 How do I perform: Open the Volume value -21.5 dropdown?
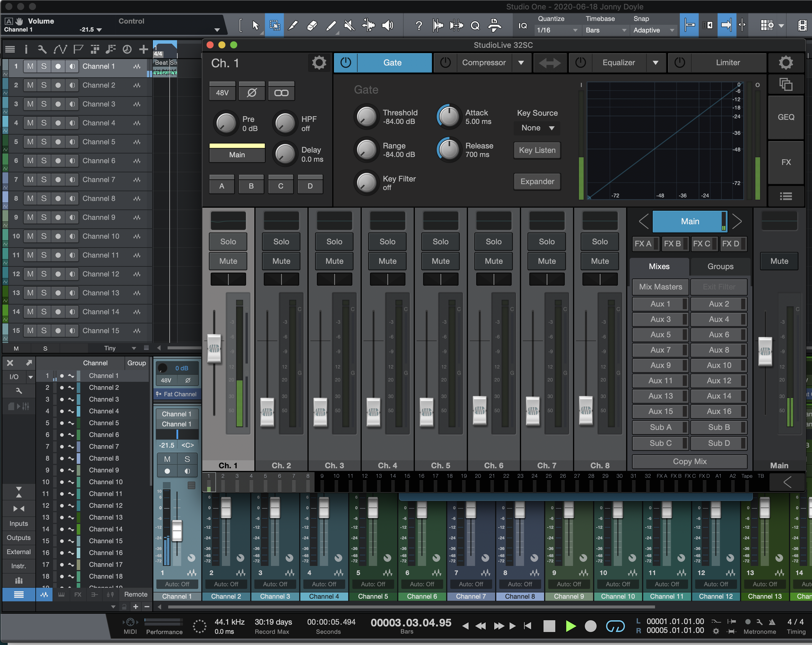coord(91,30)
